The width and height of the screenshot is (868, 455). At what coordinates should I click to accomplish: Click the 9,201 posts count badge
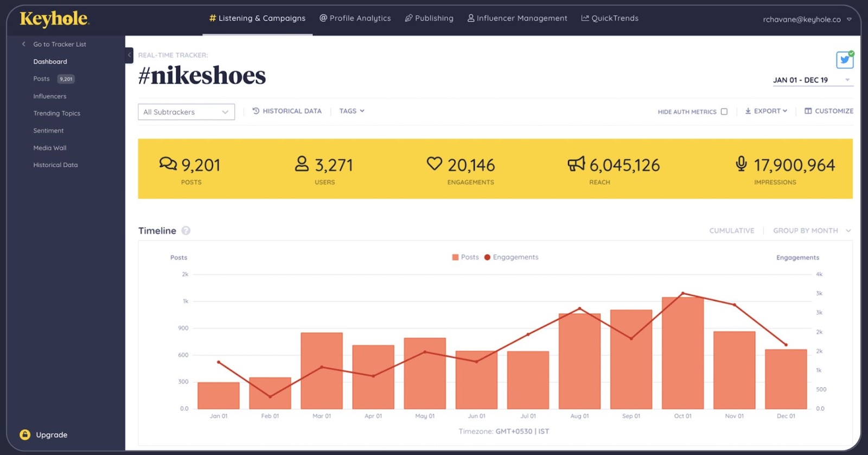66,79
